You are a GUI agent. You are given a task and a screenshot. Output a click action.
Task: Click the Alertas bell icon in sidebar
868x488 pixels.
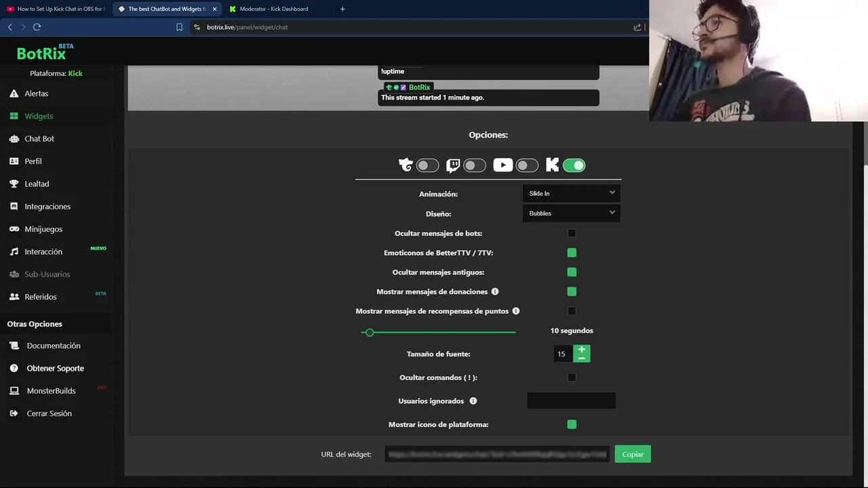pos(14,94)
